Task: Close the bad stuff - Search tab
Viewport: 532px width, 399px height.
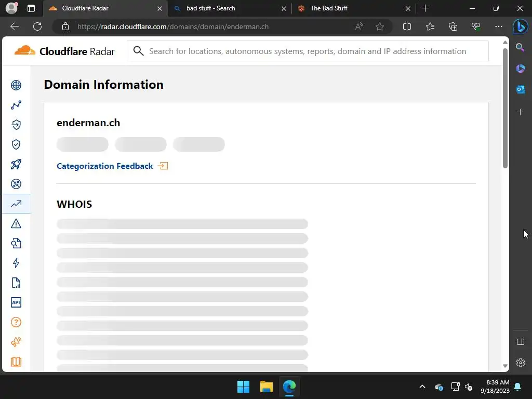Action: tap(284, 8)
